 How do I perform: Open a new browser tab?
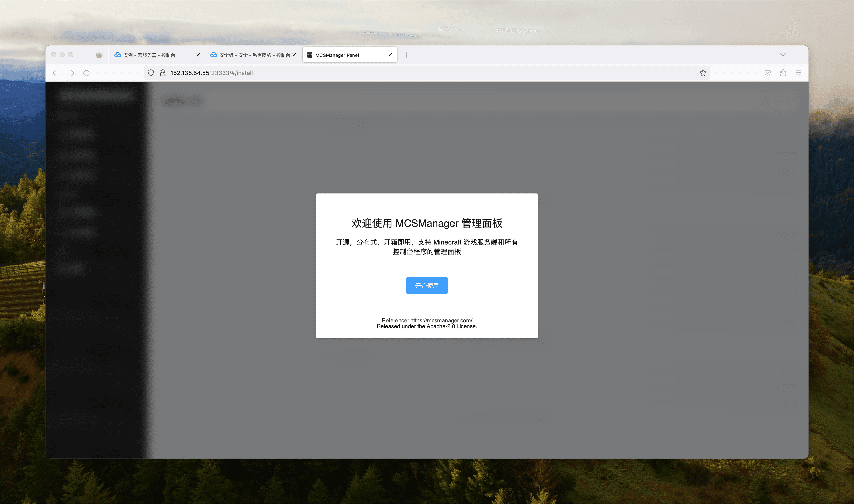point(406,55)
